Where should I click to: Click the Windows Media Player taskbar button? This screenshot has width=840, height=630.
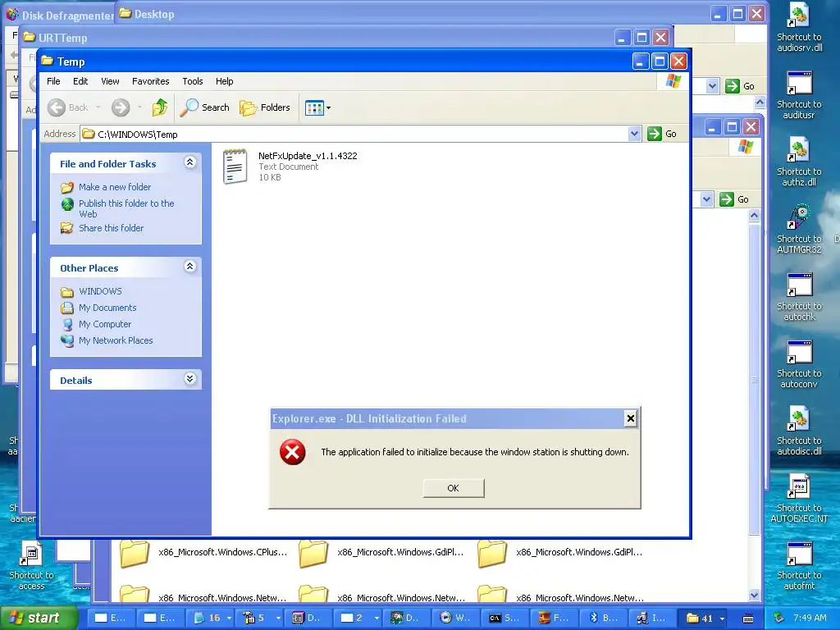(455, 619)
